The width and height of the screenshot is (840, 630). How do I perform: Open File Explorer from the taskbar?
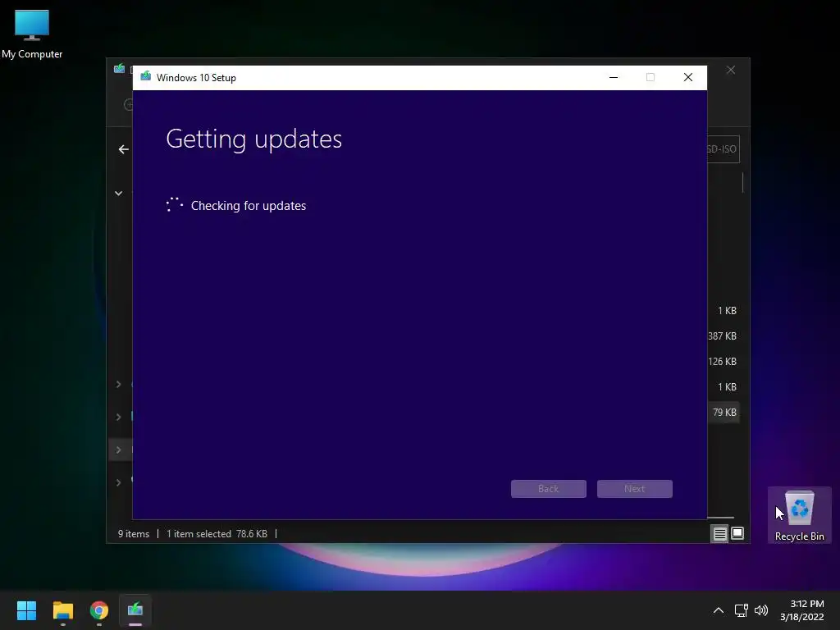click(x=62, y=610)
